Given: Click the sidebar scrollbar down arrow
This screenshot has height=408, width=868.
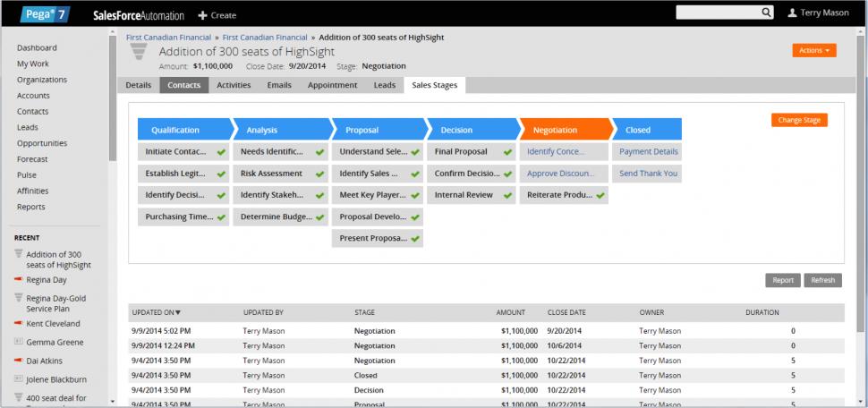Looking at the screenshot, I should 113,401.
